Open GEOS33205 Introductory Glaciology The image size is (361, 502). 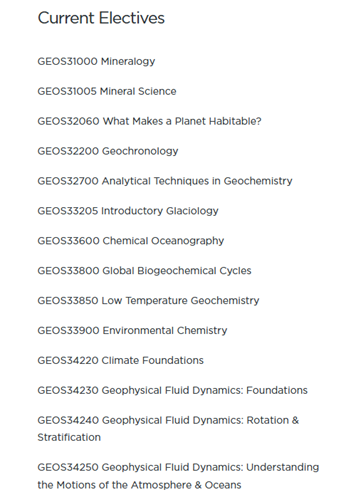point(128,211)
